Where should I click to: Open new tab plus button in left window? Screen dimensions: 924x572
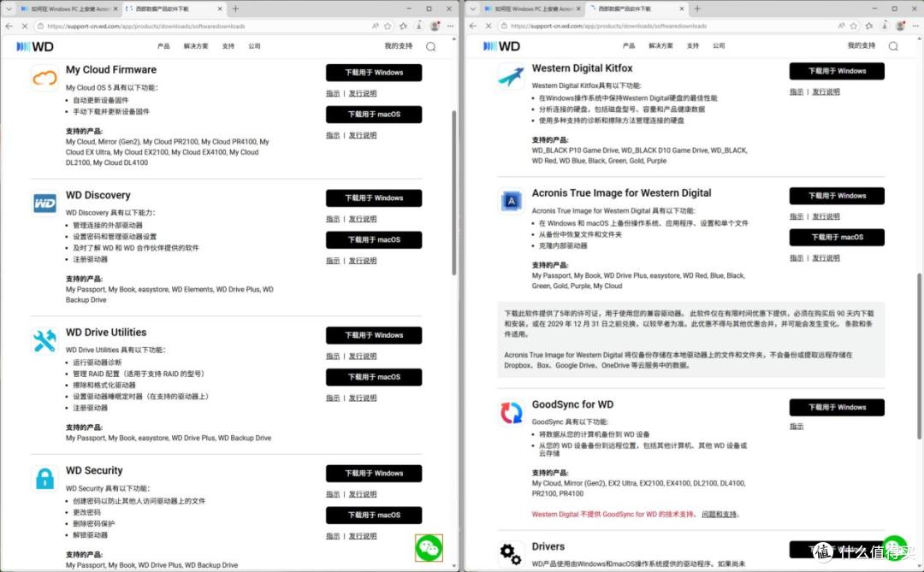(x=235, y=9)
